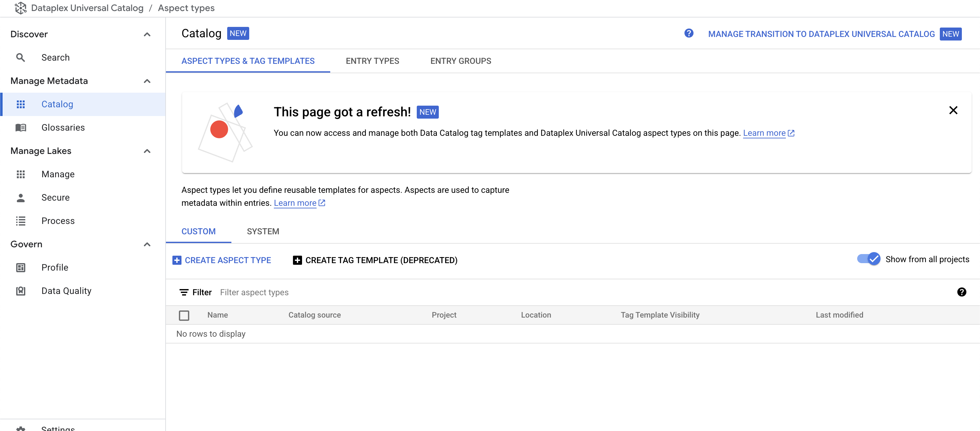Click the Dataplex Universal Catalog logo icon
Viewport: 980px width, 431px height.
point(20,8)
